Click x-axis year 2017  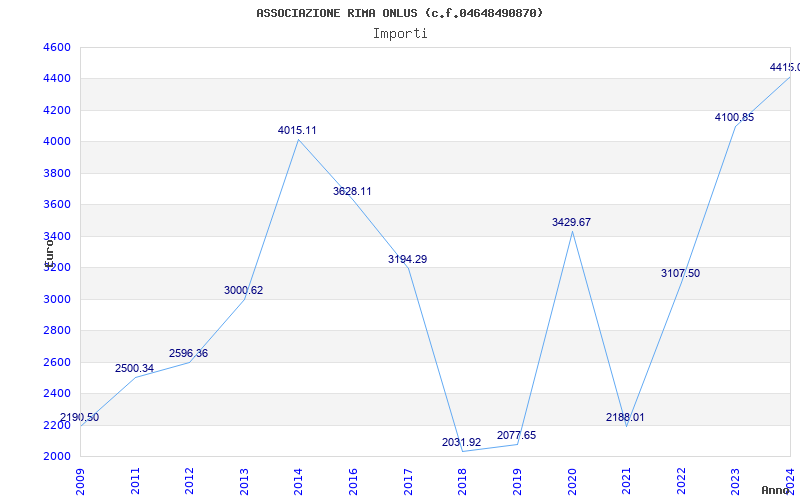[408, 482]
